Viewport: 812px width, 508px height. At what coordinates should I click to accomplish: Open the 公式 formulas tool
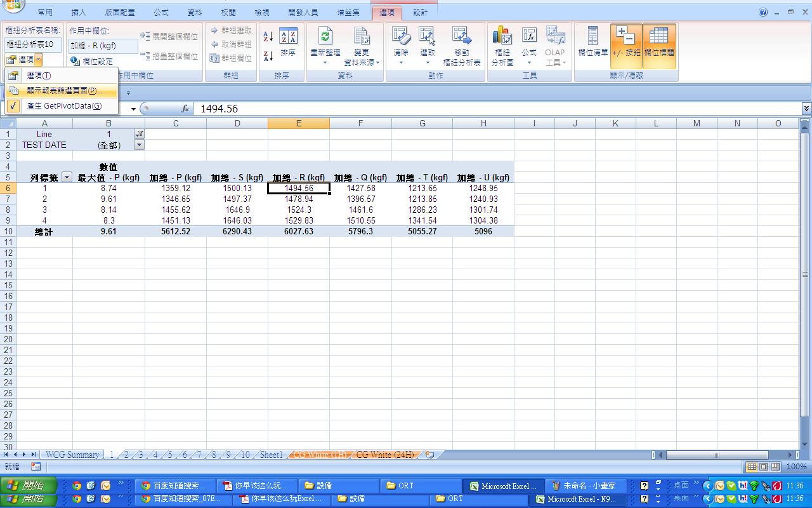click(529, 46)
